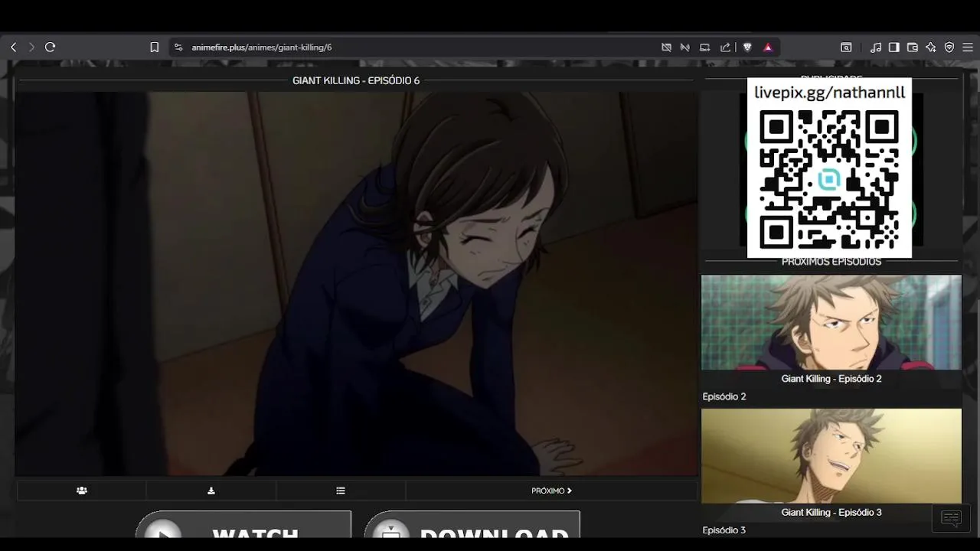Open the Leo AI sparkle icon
The image size is (980, 551).
click(x=931, y=47)
